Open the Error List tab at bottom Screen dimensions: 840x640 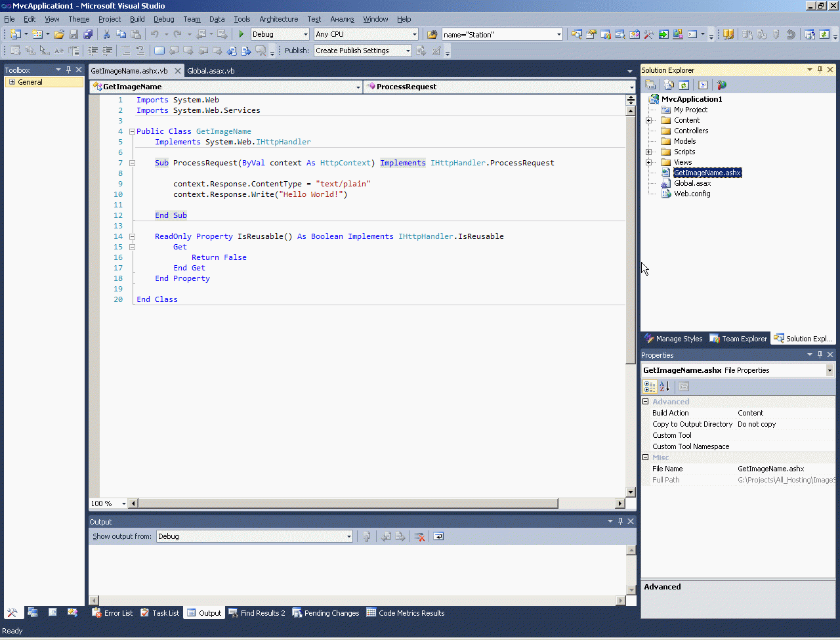112,613
